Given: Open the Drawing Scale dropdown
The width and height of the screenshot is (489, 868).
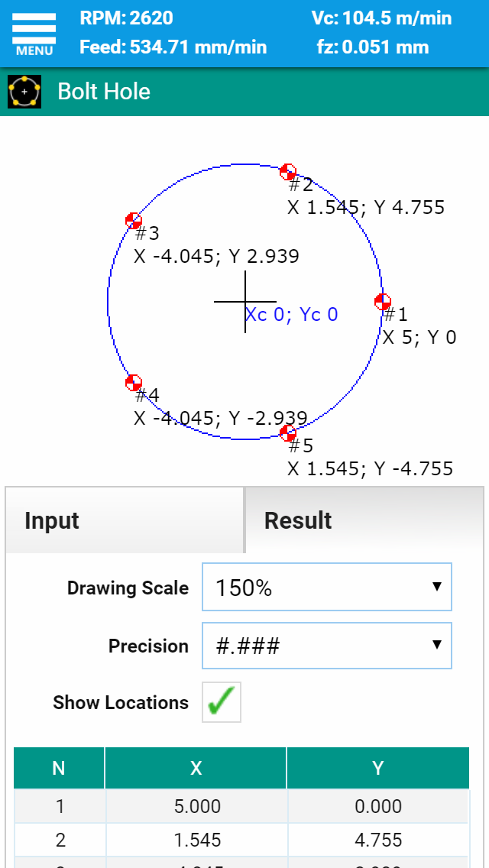Looking at the screenshot, I should click(x=327, y=587).
